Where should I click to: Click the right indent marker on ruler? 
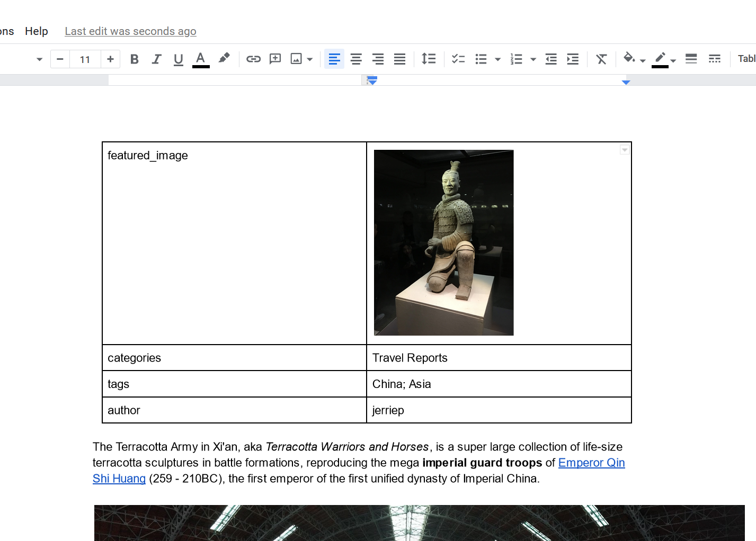[626, 82]
